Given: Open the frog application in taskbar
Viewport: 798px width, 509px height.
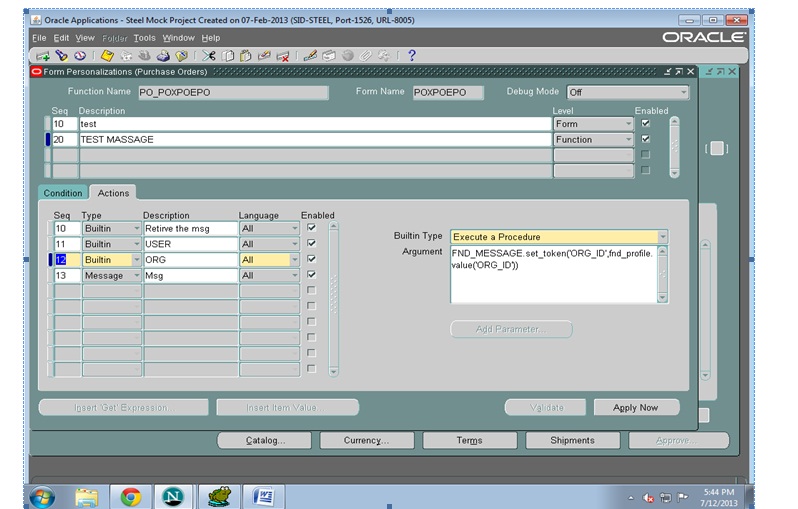Looking at the screenshot, I should 219,497.
